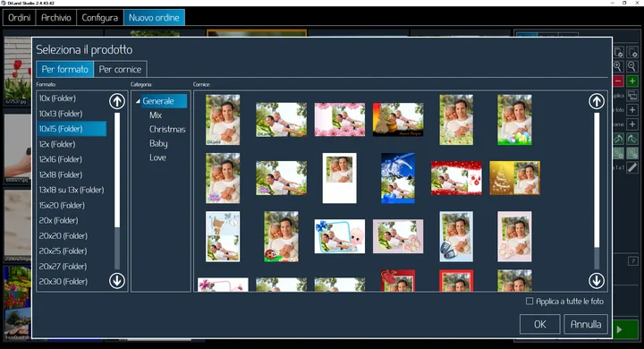Viewport: 644px width, 349px height.
Task: Select format '12x18 (Folder)'
Action: [72, 174]
